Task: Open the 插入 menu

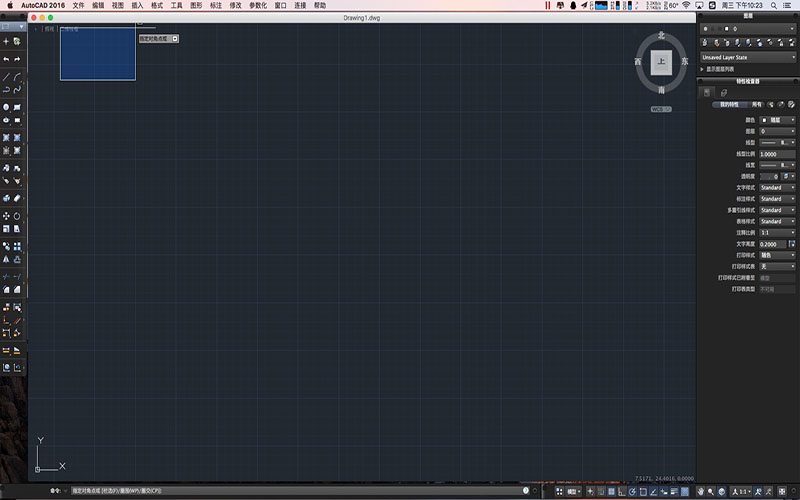Action: coord(137,5)
